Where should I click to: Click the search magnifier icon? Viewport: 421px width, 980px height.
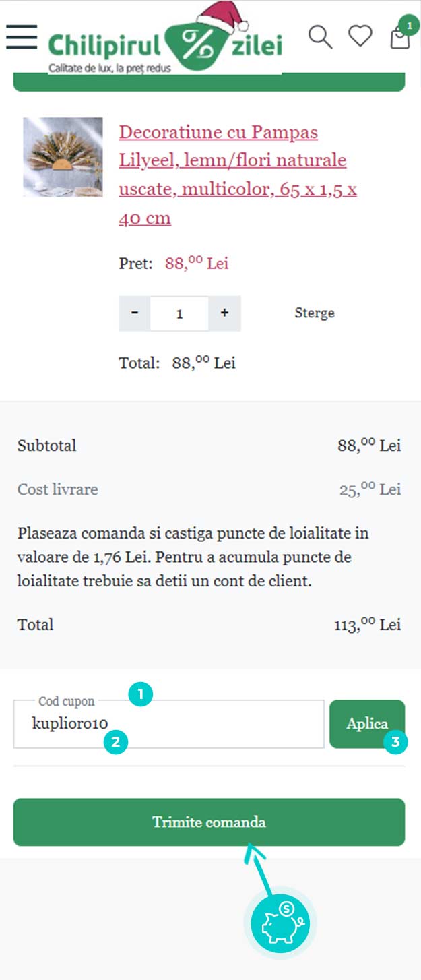321,36
